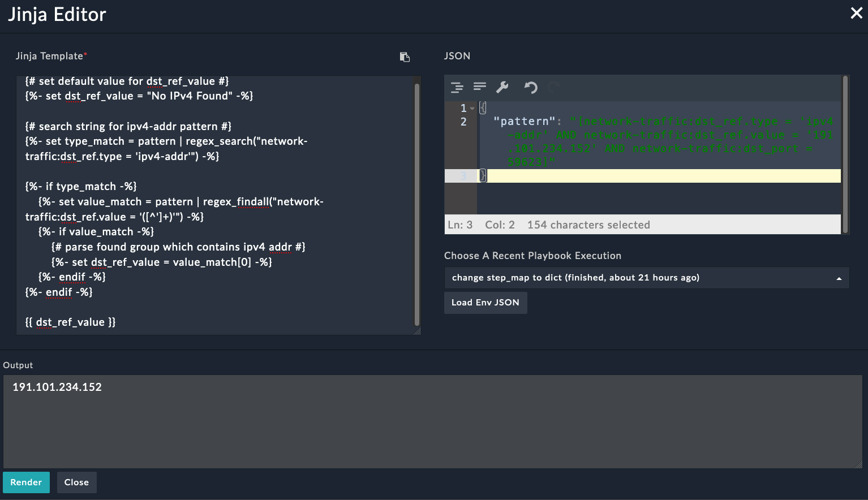Click the JSON panel vertical scrollbar
The width and height of the screenshot is (868, 500).
coord(845,154)
